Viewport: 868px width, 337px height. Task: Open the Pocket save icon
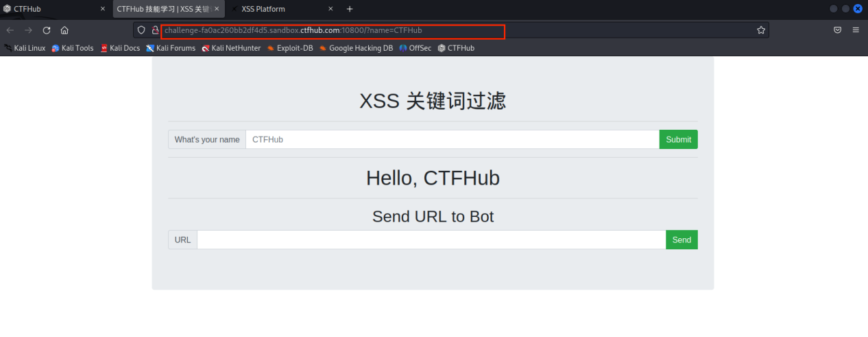click(x=837, y=30)
